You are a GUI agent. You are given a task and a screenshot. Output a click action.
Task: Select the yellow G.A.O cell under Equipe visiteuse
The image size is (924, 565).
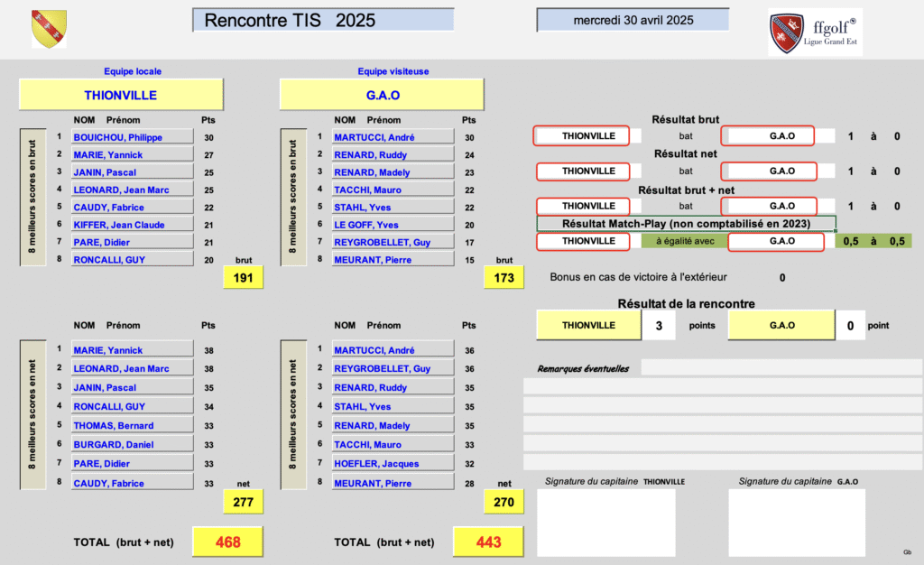382,95
